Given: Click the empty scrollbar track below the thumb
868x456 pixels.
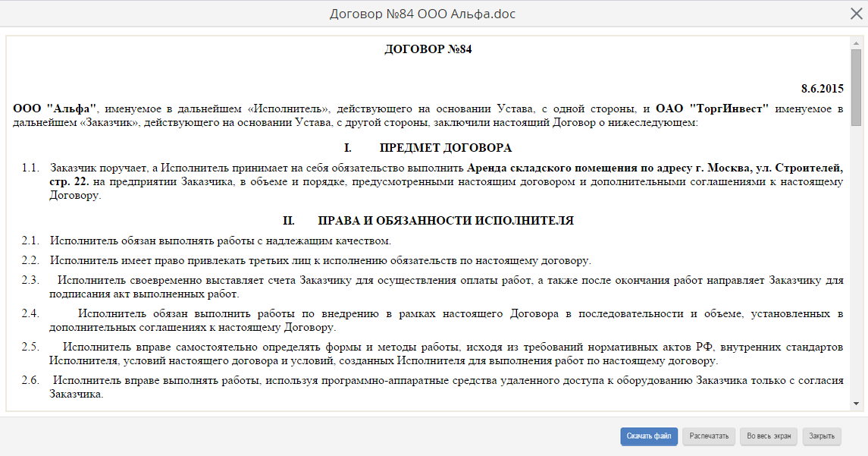Looking at the screenshot, I should pos(856,266).
